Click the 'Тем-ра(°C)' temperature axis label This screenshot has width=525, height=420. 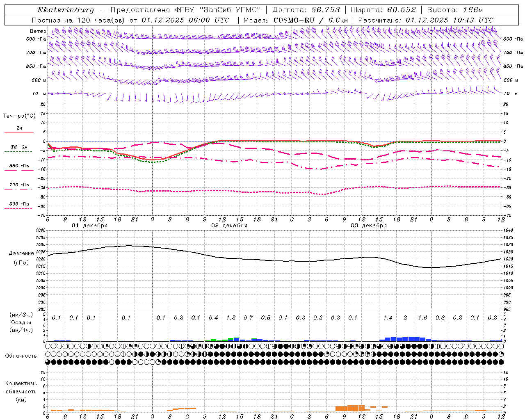tap(19, 116)
